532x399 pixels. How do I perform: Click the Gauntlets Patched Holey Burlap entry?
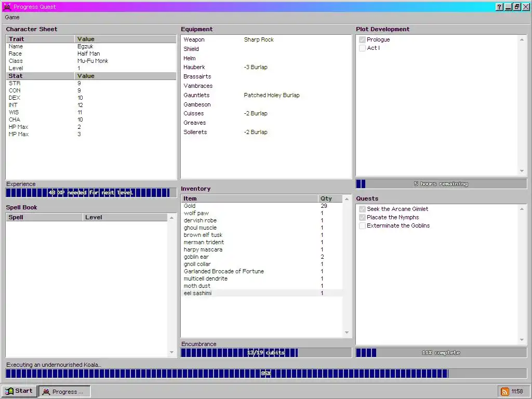271,96
